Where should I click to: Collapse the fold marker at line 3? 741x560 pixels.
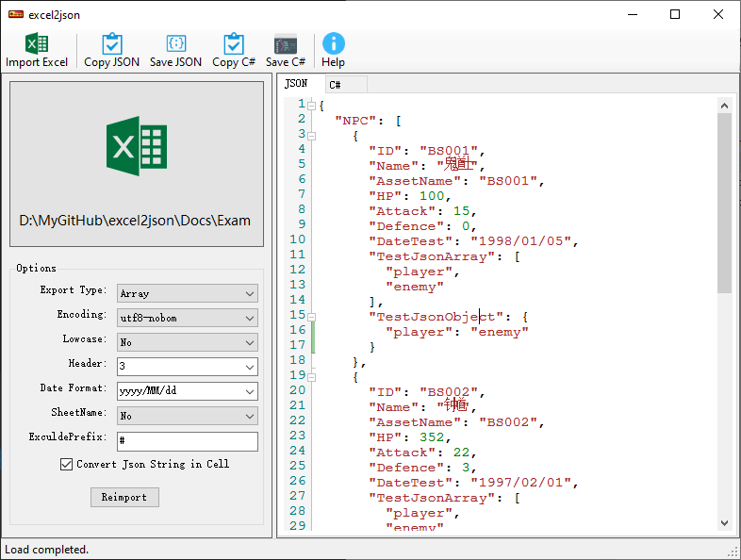pos(311,136)
